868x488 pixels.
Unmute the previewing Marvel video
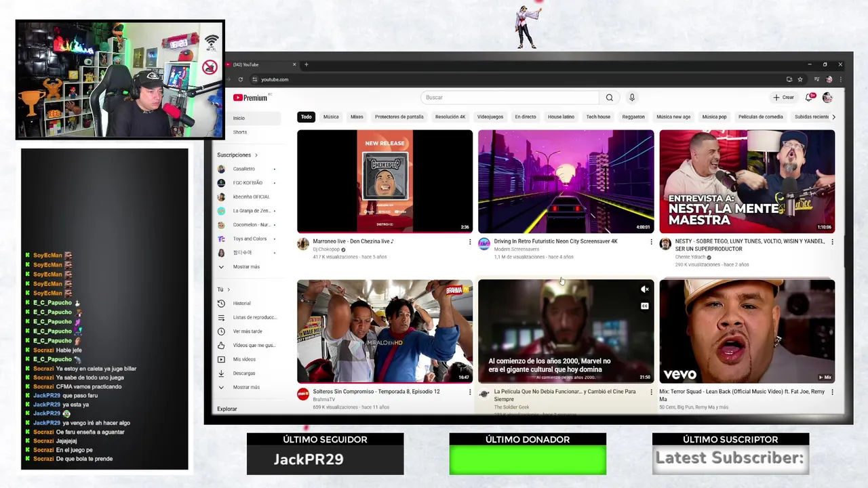coord(644,289)
